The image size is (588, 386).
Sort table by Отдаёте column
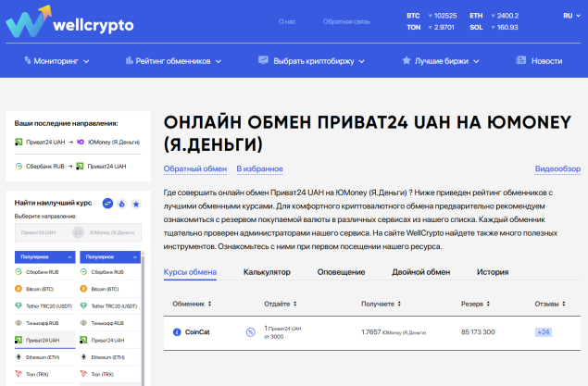point(281,304)
